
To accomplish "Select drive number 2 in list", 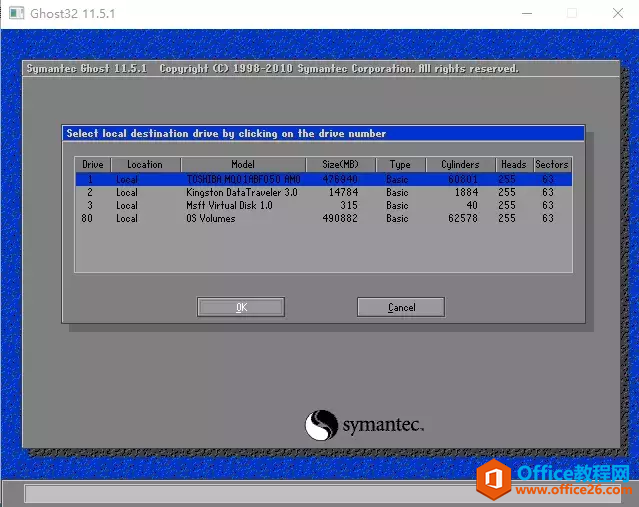I will pyautogui.click(x=90, y=192).
